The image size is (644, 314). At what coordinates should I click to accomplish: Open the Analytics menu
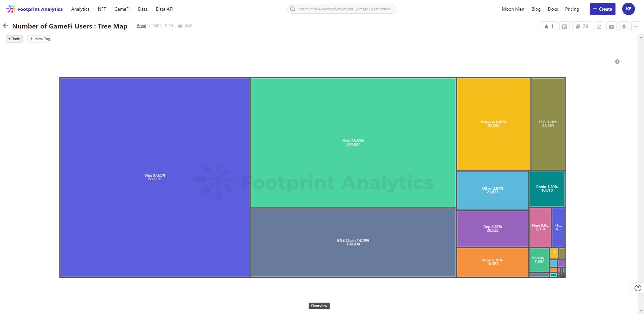tap(80, 9)
